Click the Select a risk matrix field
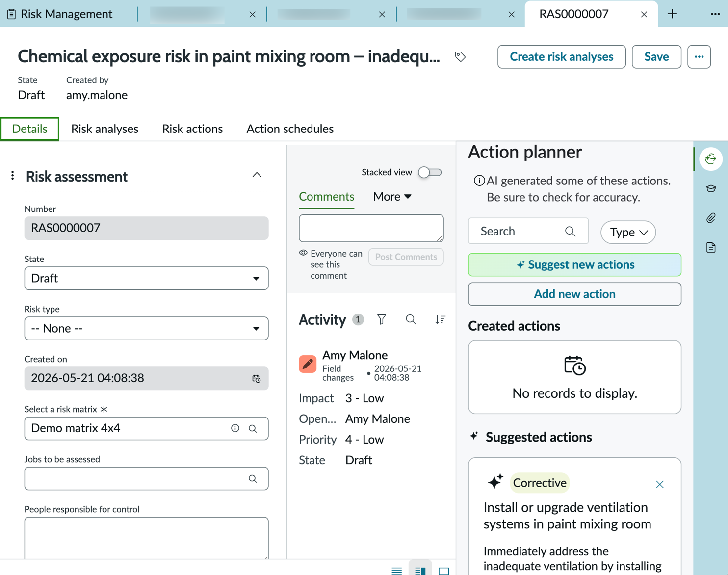The height and width of the screenshot is (575, 728). click(146, 429)
